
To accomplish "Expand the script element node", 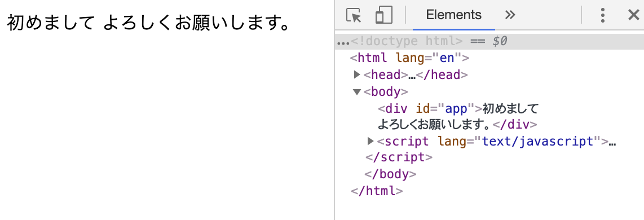I will click(x=370, y=142).
